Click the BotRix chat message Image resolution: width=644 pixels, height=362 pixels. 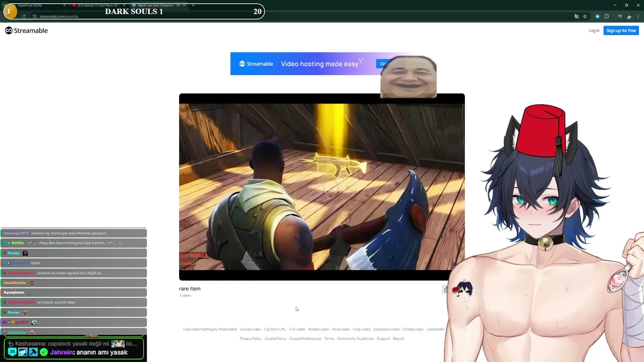tap(73, 243)
